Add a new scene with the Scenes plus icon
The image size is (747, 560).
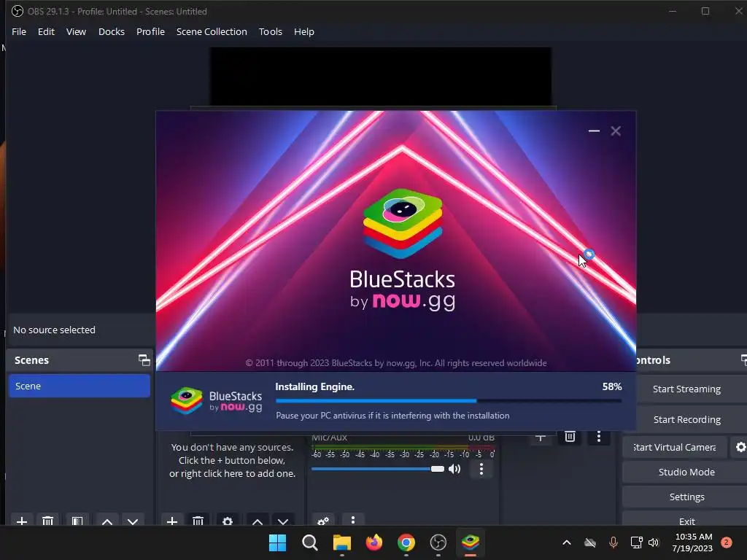pos(21,521)
